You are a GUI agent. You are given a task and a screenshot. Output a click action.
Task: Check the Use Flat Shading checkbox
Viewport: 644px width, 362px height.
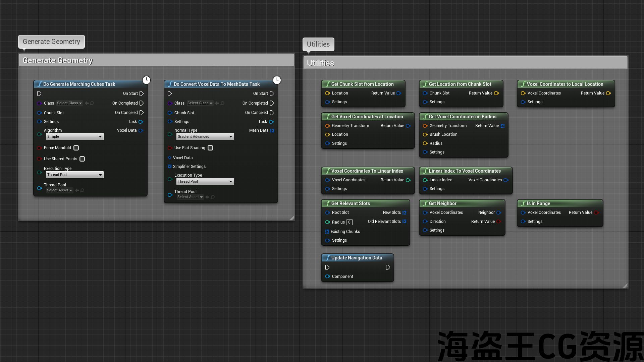pos(210,148)
